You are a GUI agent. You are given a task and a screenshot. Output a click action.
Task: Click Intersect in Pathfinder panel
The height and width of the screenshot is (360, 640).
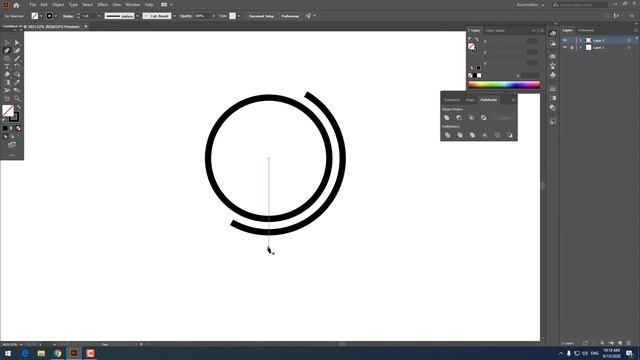point(471,118)
